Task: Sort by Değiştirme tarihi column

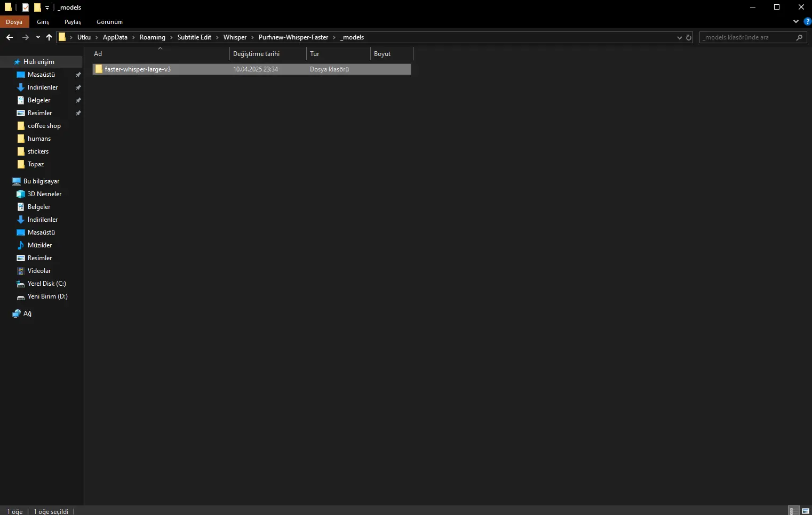Action: pyautogui.click(x=268, y=54)
